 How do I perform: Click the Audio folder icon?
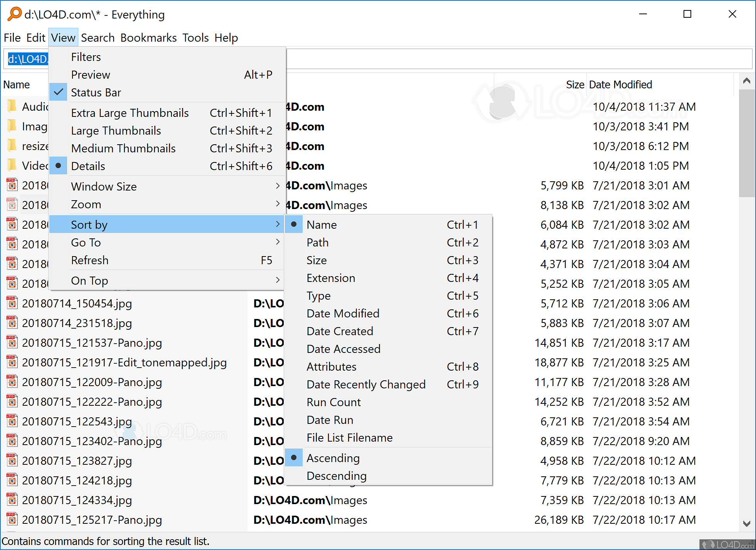click(x=12, y=106)
